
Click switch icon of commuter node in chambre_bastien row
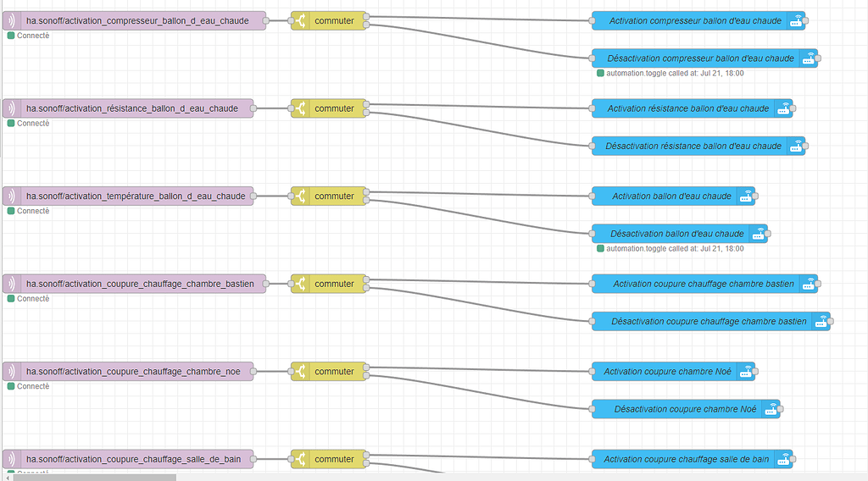click(301, 284)
